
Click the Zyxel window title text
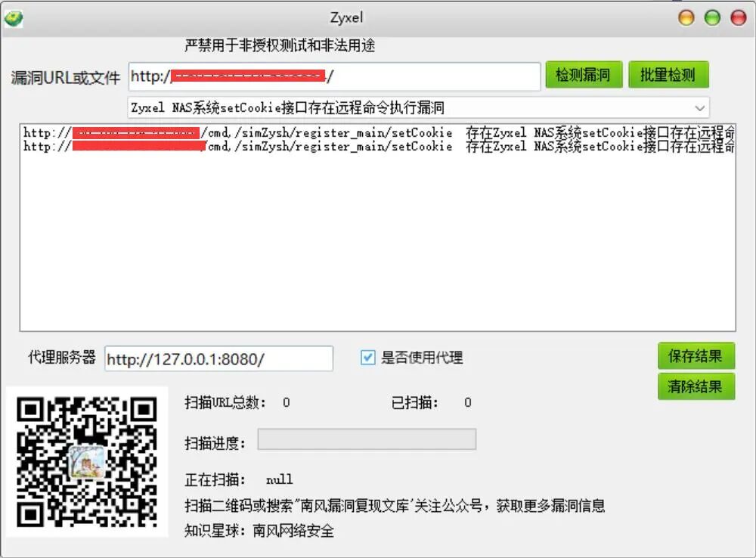coord(346,18)
